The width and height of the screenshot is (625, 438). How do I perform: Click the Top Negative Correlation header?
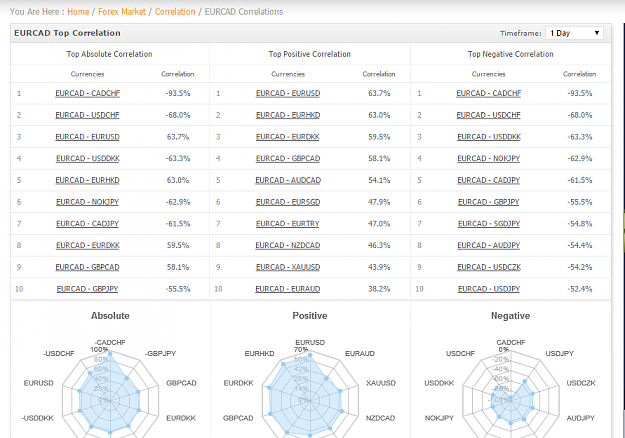[511, 54]
